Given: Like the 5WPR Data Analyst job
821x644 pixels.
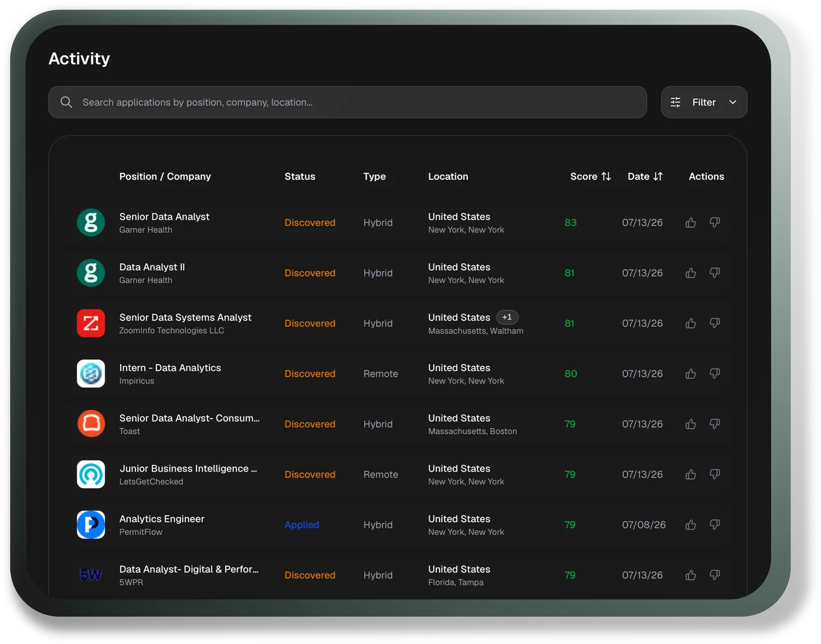Looking at the screenshot, I should pos(691,575).
